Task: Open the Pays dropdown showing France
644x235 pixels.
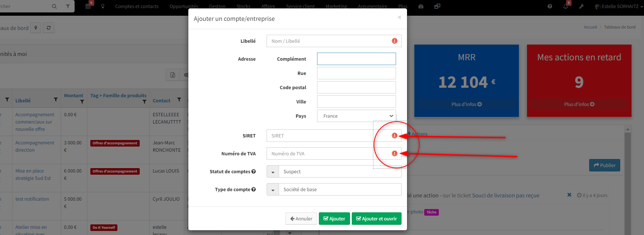Action: [356, 116]
